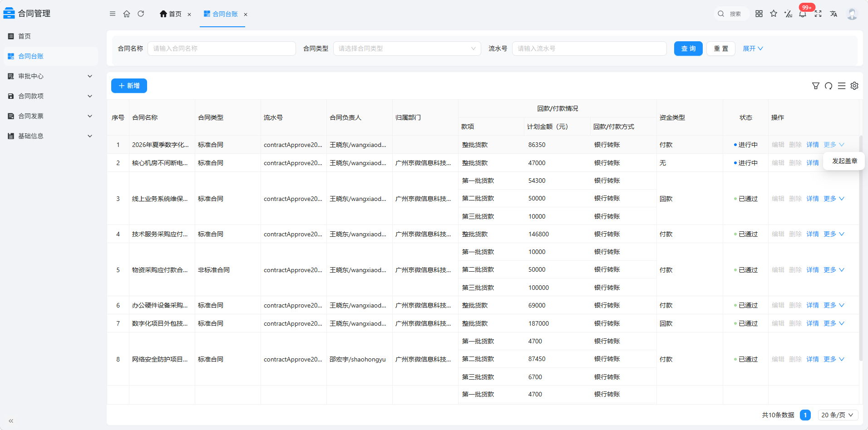
Task: Open 详情 for 网络安全防护项目 row
Action: pos(813,359)
